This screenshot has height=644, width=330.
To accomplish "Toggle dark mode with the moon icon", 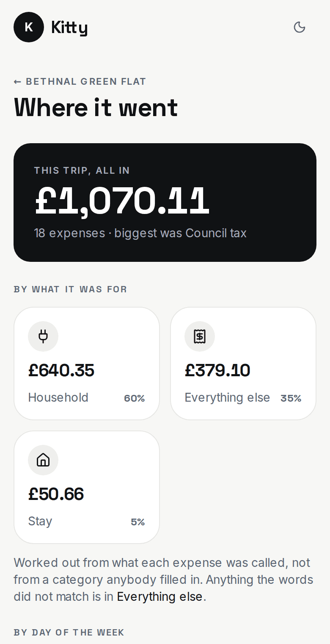I will point(300,27).
